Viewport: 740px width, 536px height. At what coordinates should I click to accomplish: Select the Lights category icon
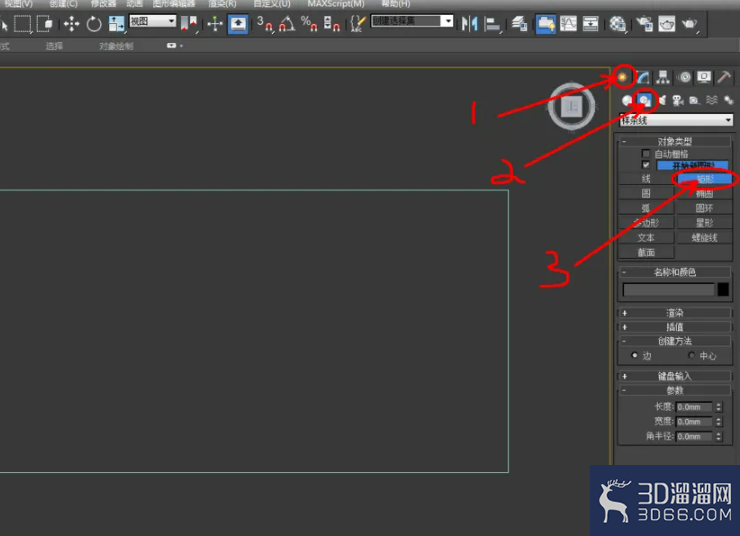click(662, 100)
